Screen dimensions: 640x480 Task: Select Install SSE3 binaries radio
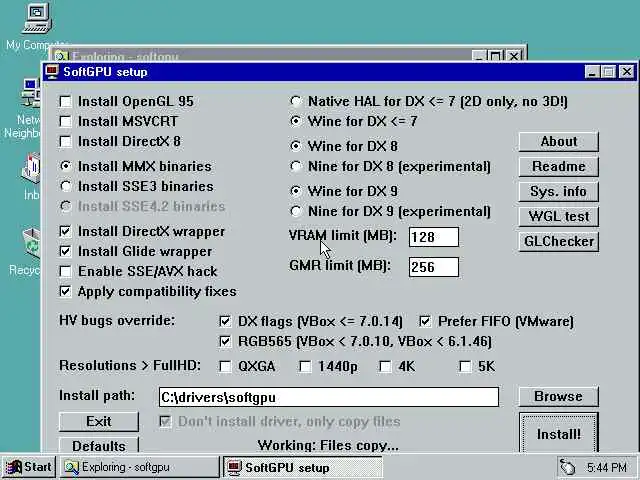tap(66, 186)
